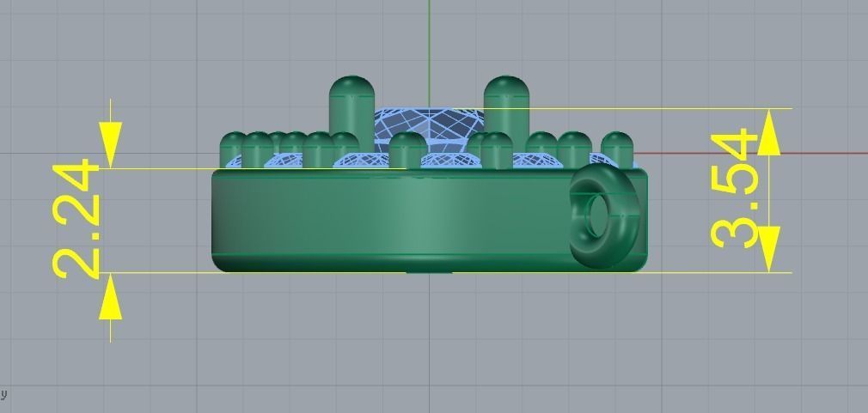Select the tall right prong
868x413 pixels.
506,112
